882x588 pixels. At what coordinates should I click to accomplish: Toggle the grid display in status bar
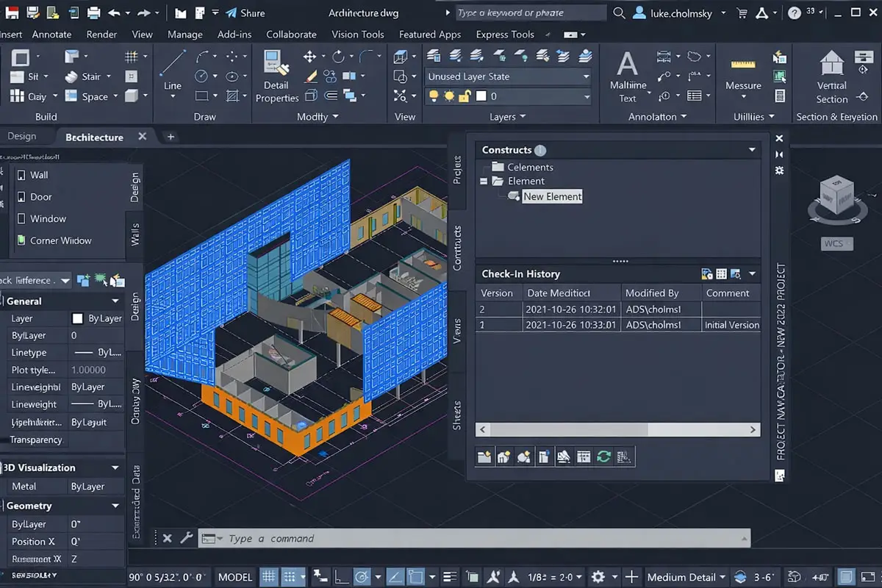point(270,577)
